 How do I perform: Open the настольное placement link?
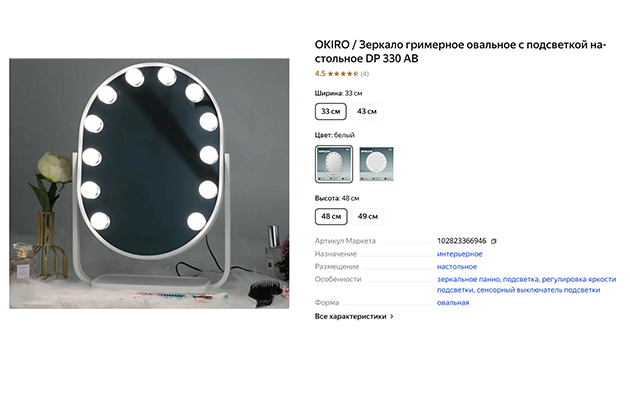click(457, 267)
